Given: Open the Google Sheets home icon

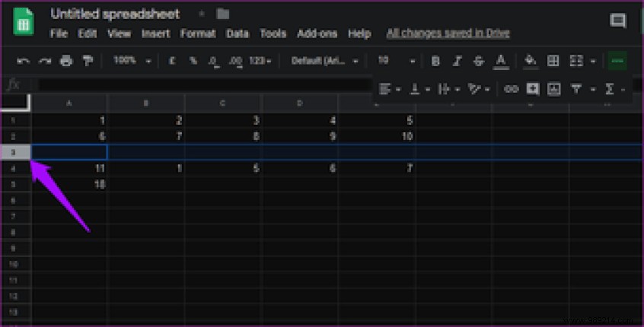Looking at the screenshot, I should coord(24,22).
